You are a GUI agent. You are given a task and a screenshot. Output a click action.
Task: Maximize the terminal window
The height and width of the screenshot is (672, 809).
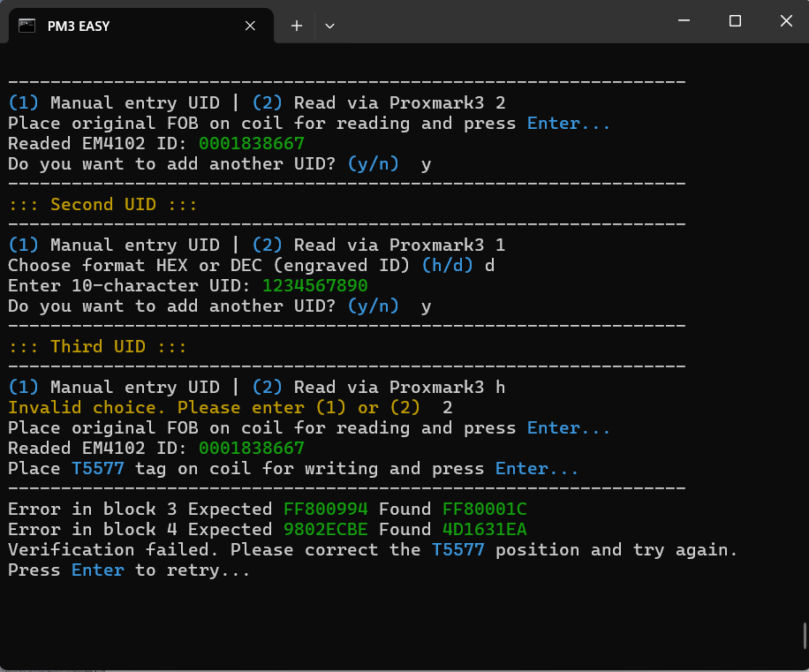click(735, 20)
